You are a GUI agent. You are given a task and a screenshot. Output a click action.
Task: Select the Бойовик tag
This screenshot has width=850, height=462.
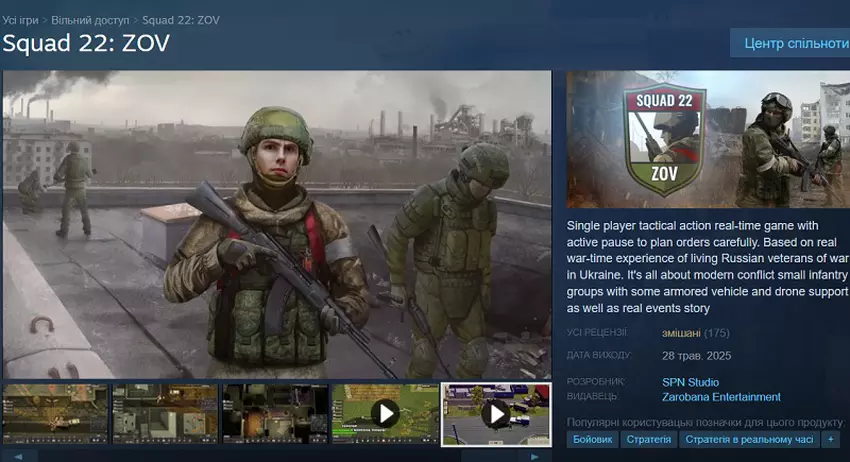[x=593, y=439]
